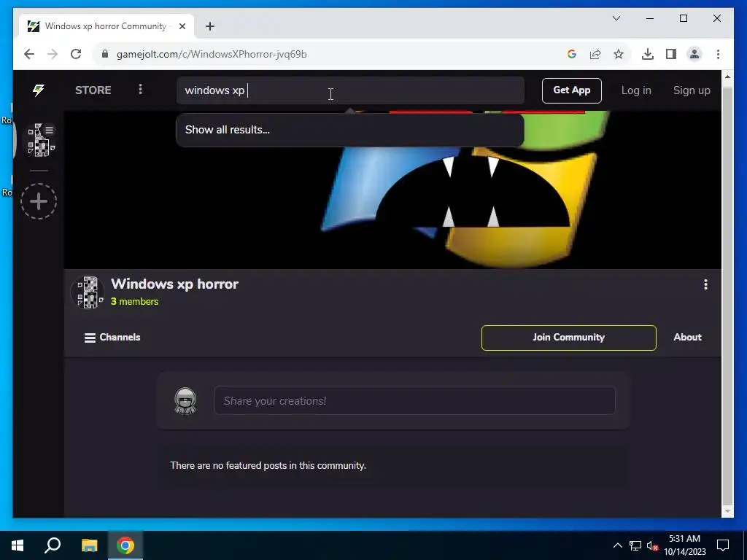This screenshot has height=560, width=747.
Task: Open the Windows Start menu
Action: point(18,545)
